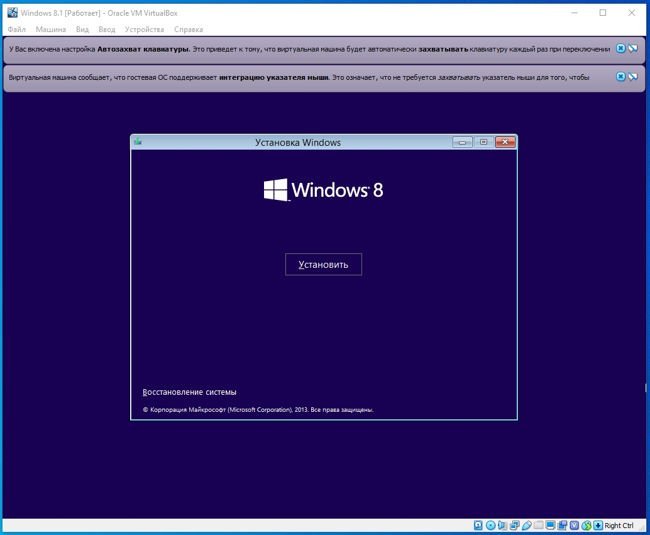Click the display monitor icon in status bar
The height and width of the screenshot is (535, 650).
[551, 525]
